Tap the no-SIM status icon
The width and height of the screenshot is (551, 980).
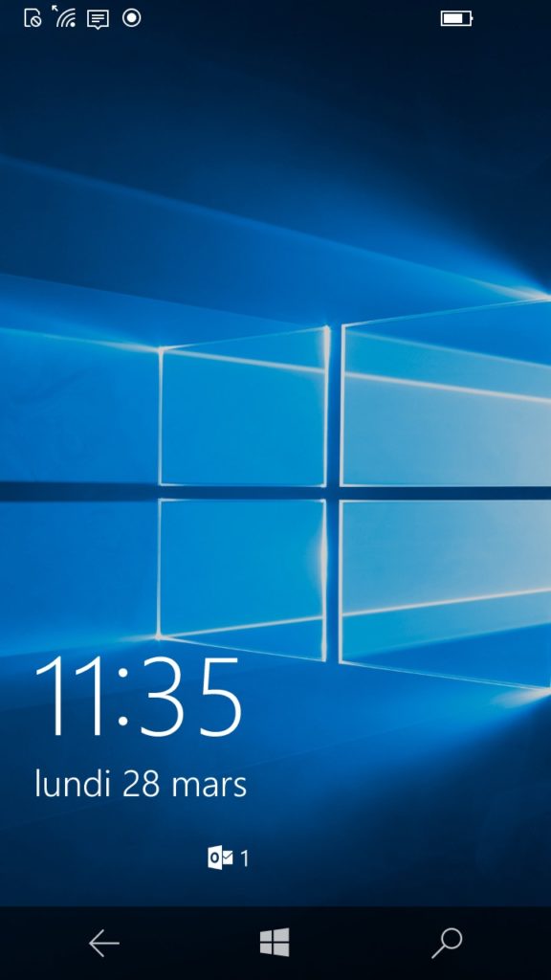click(x=33, y=18)
